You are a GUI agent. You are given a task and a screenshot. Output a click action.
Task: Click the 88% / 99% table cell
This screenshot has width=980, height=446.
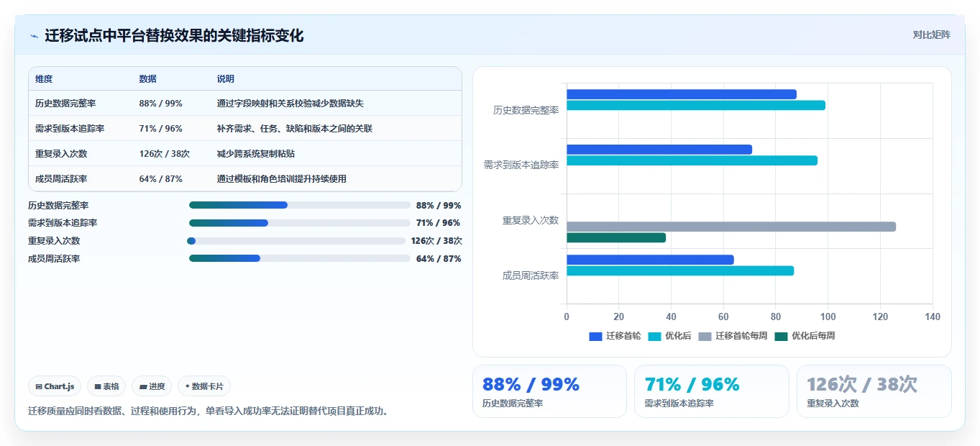pos(160,103)
